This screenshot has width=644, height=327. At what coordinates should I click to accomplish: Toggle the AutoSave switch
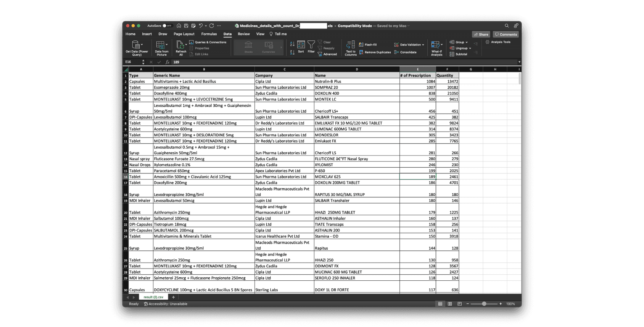(x=167, y=26)
